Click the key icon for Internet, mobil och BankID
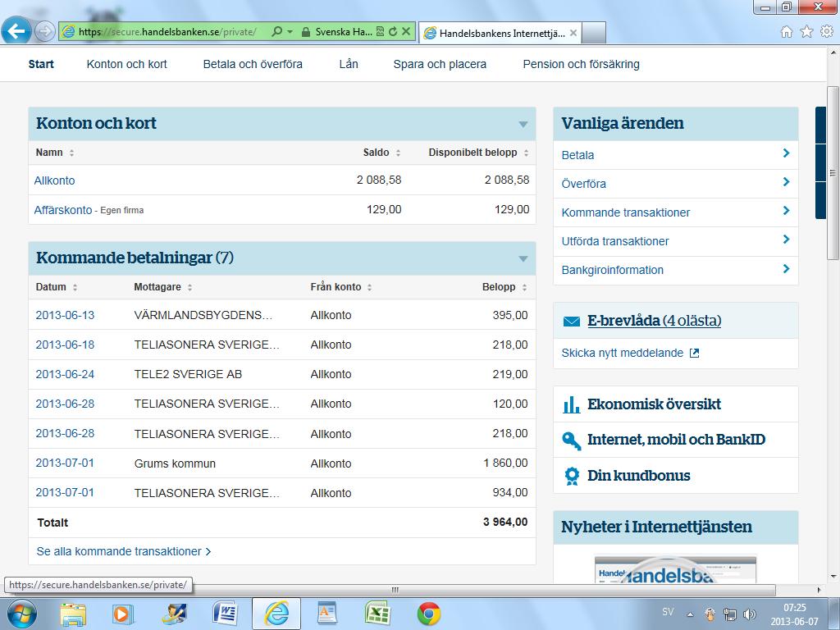The height and width of the screenshot is (630, 840). [572, 441]
